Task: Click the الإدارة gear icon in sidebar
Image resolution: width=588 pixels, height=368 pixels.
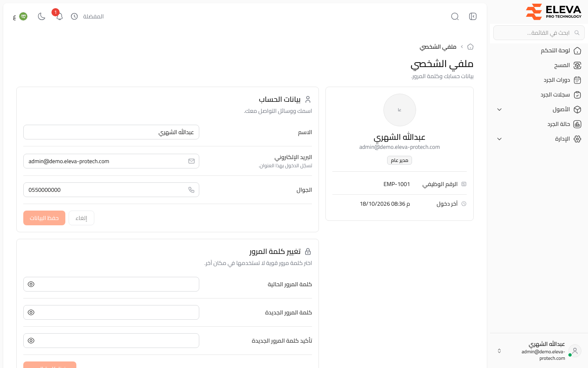Action: (x=577, y=139)
